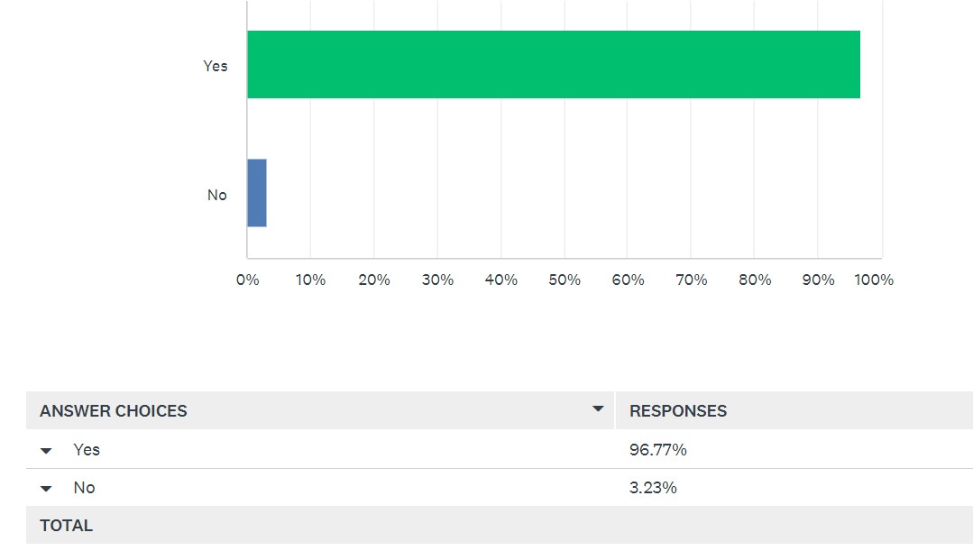Click the green Yes bar in chart
The height and width of the screenshot is (560, 973).
pyautogui.click(x=554, y=65)
